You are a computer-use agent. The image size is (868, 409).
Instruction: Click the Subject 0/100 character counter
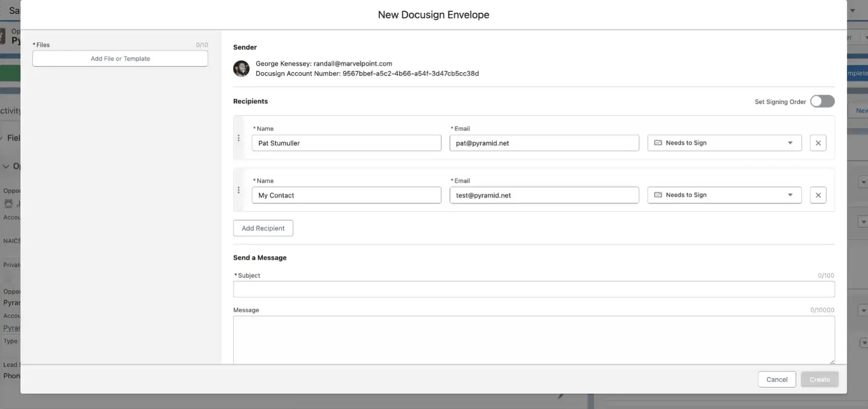click(826, 275)
